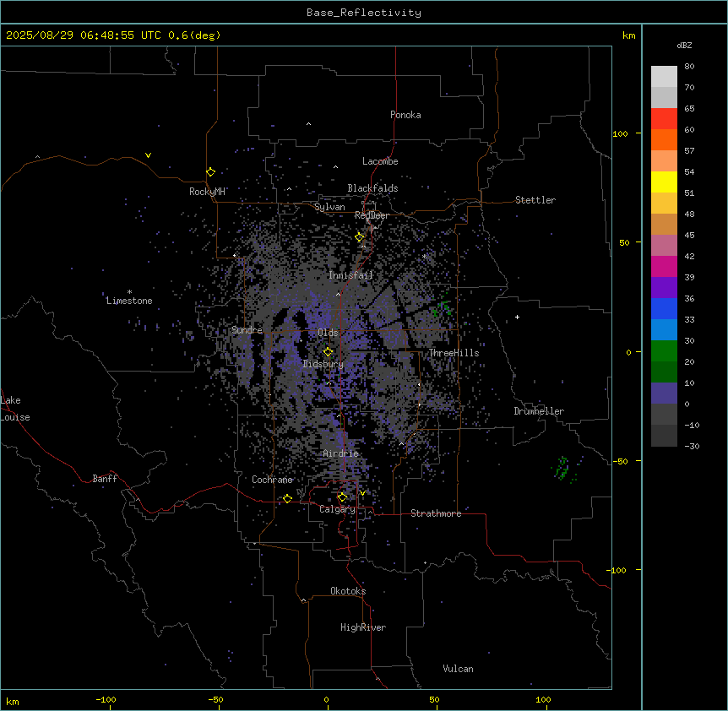Click the 42 value on the dBZ scale
The height and width of the screenshot is (711, 728).
689,256
